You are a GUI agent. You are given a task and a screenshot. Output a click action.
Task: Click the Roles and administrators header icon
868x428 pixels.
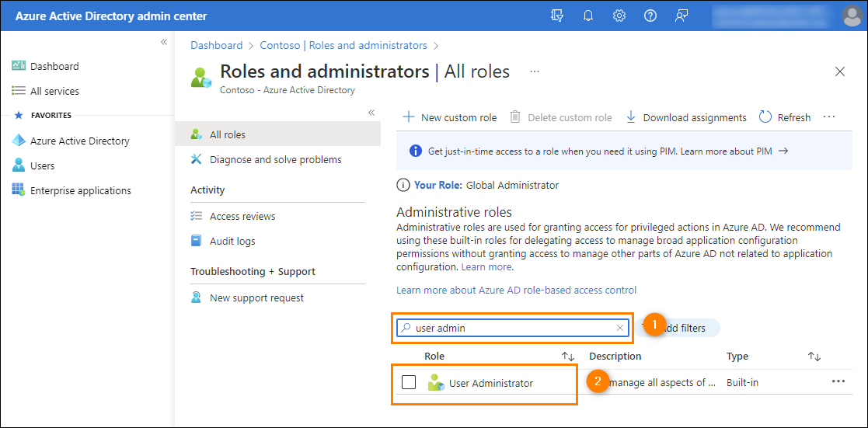tap(201, 77)
